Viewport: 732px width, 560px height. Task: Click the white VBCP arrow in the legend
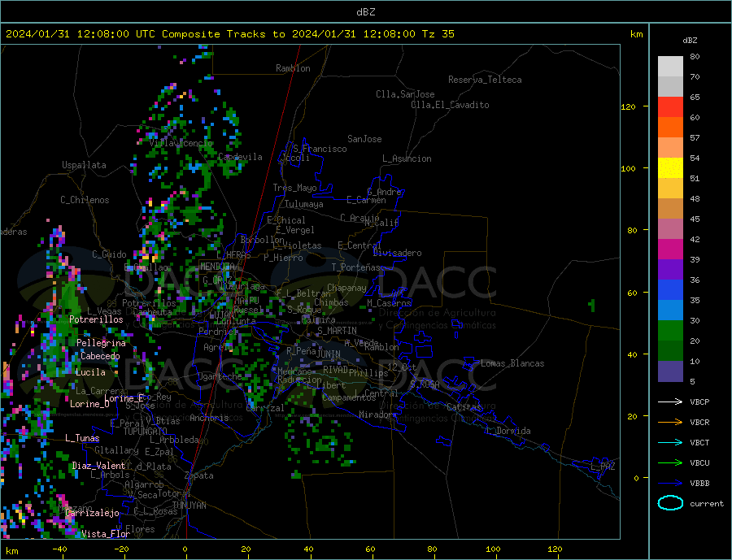point(670,402)
